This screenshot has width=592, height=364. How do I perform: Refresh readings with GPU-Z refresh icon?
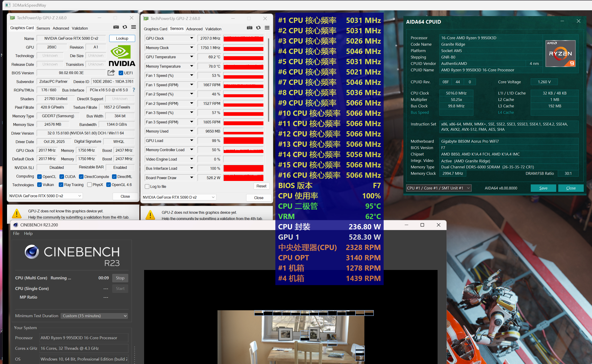pos(125,27)
